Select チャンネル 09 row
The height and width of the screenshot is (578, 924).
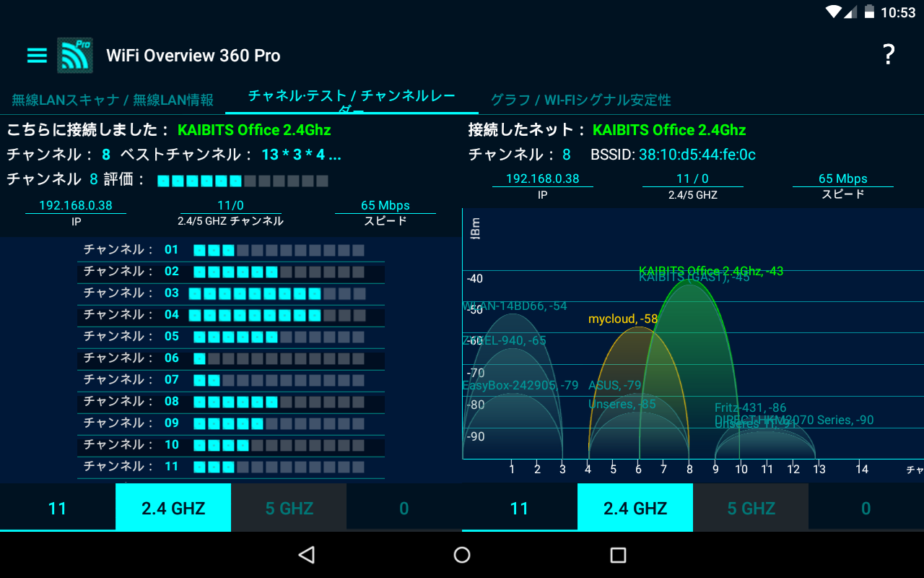click(x=231, y=423)
